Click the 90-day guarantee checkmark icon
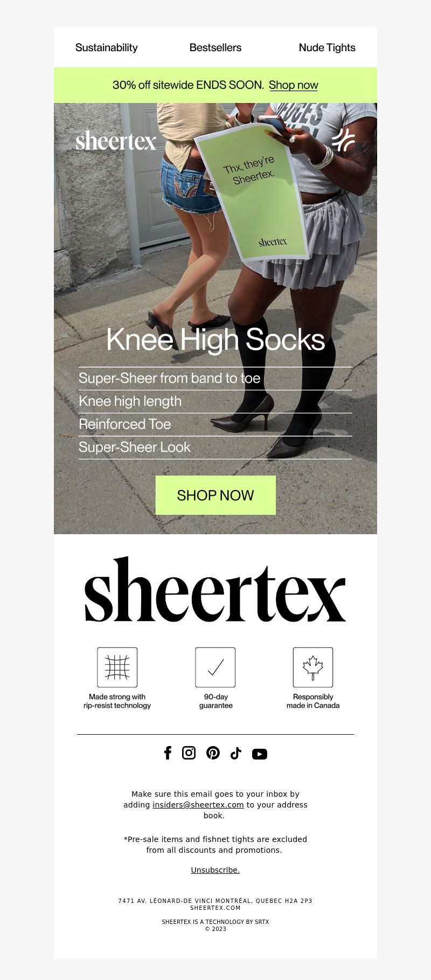This screenshot has height=980, width=431. coord(215,667)
